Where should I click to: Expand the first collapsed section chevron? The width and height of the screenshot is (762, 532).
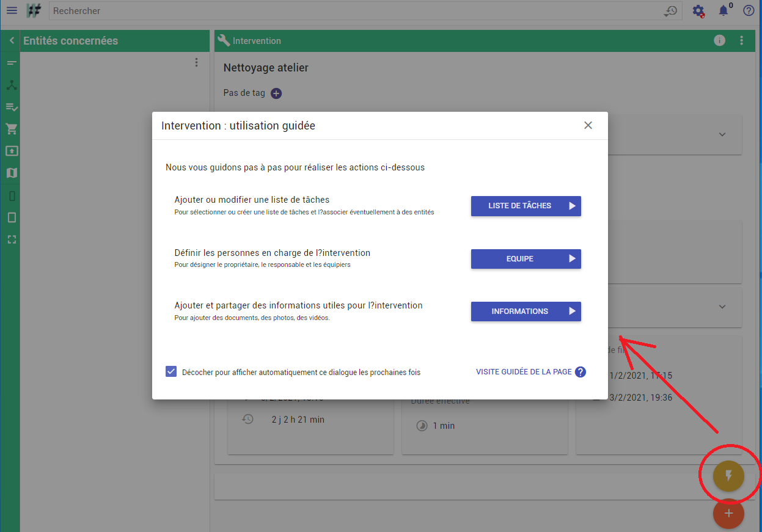click(x=722, y=134)
